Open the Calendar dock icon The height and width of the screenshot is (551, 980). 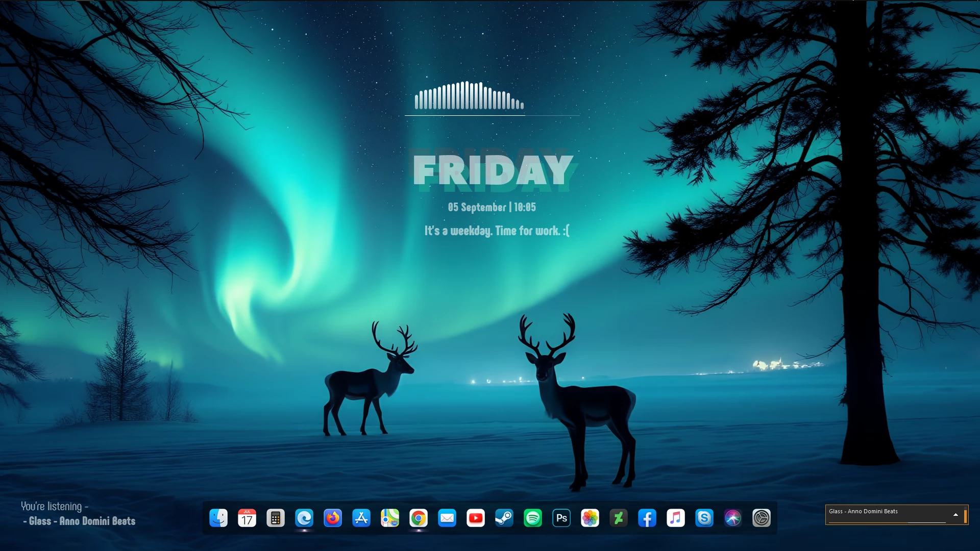pyautogui.click(x=247, y=518)
